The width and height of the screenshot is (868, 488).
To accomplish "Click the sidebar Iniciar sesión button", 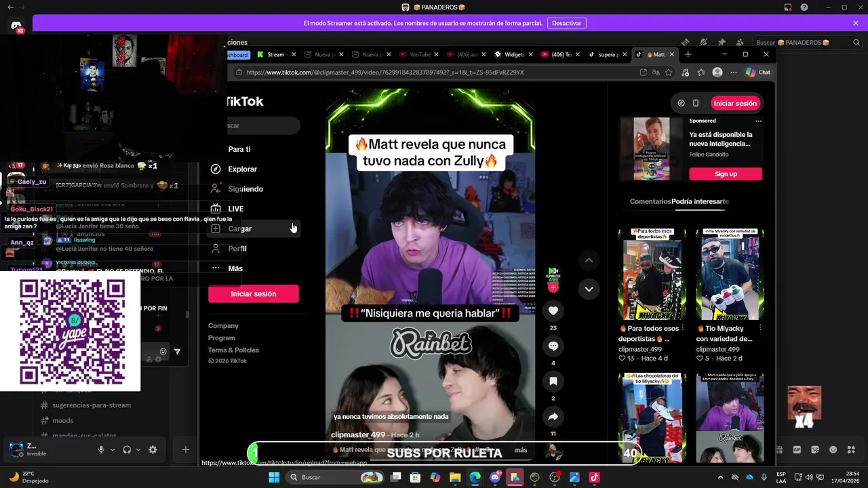I will click(x=253, y=293).
